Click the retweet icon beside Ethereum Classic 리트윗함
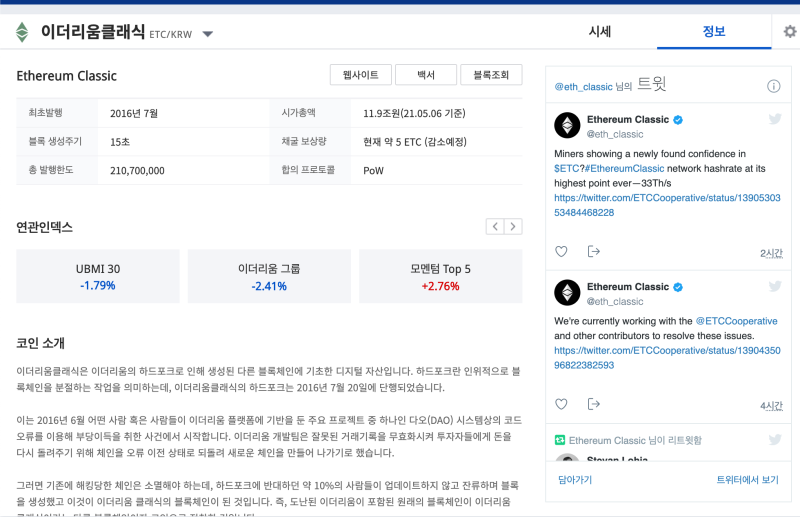 coord(560,440)
